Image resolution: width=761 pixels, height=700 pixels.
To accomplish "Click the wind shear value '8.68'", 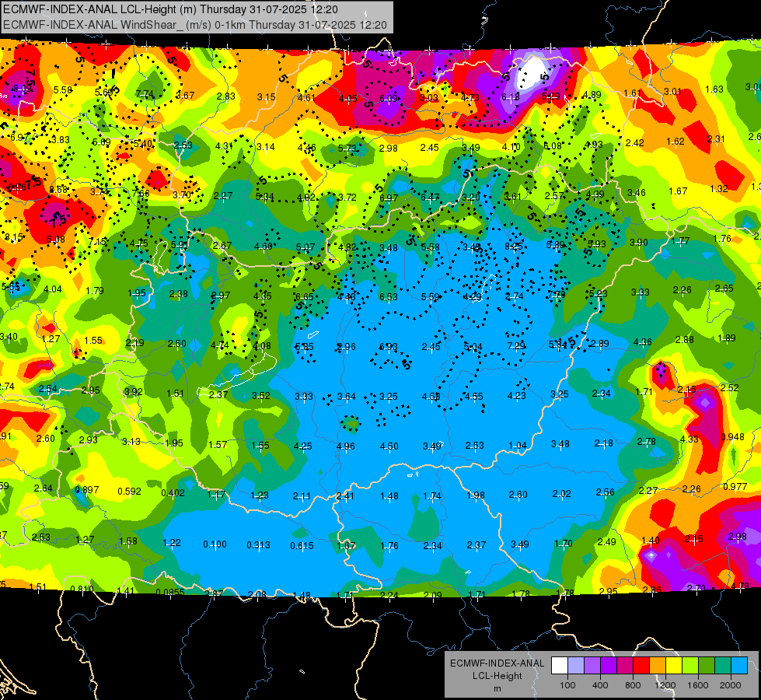I will pos(59,189).
